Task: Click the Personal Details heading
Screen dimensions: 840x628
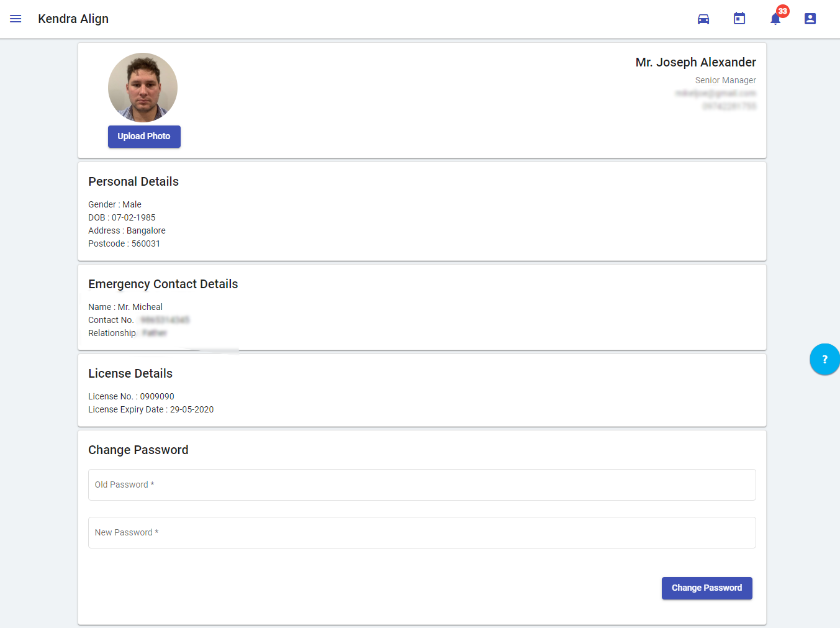Action: click(133, 181)
